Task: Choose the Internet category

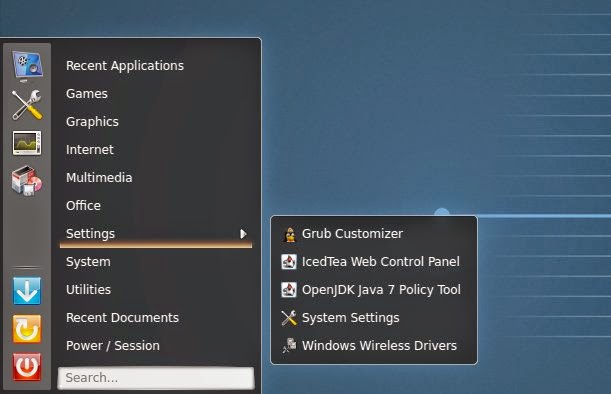Action: point(90,150)
